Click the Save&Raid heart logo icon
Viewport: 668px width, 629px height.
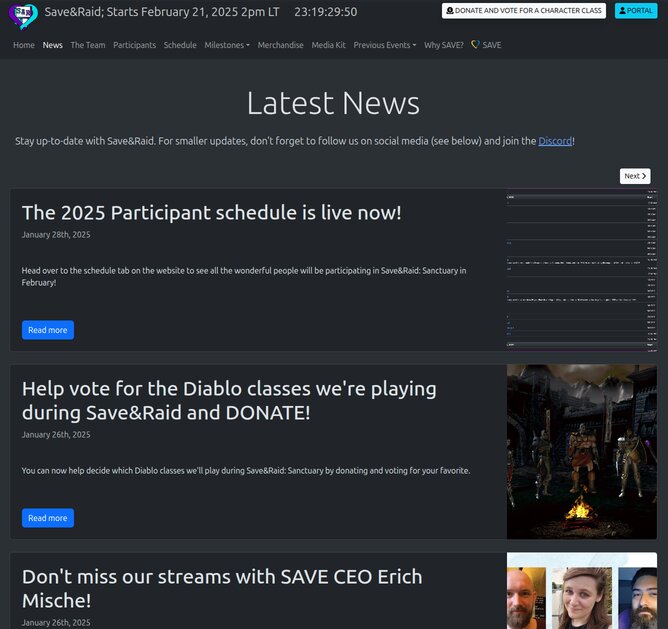tap(24, 16)
